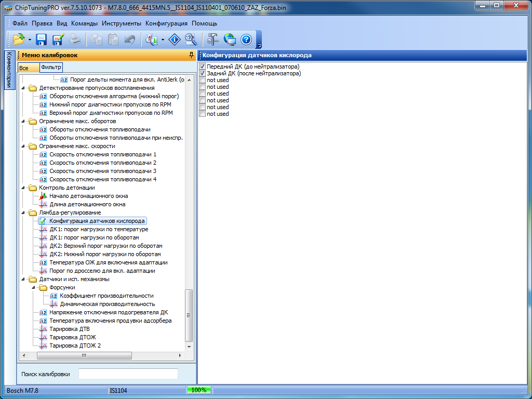Screen dimensions: 532x399
Task: Click the Поиск калибровки search field
Action: (x=128, y=374)
